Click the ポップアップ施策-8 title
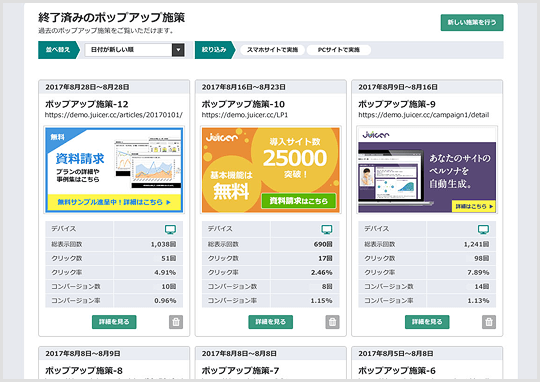540x382 pixels. click(84, 371)
